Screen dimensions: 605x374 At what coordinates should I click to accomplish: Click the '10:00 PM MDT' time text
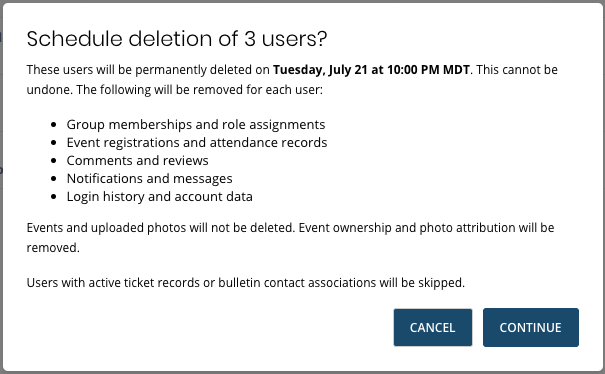click(x=428, y=70)
